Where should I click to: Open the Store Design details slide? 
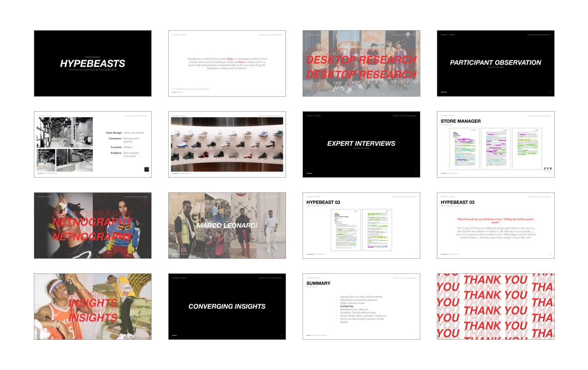tap(93, 144)
